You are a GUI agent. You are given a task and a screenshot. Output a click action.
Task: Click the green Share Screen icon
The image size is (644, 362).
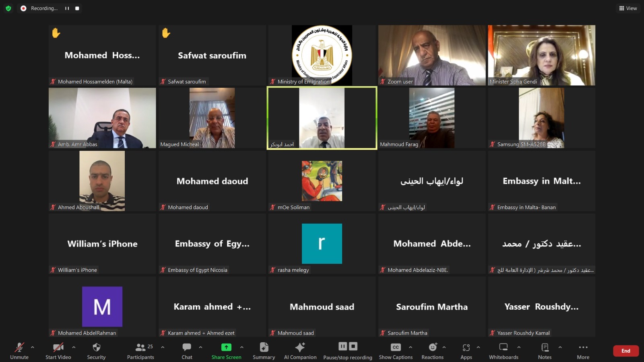point(226,347)
